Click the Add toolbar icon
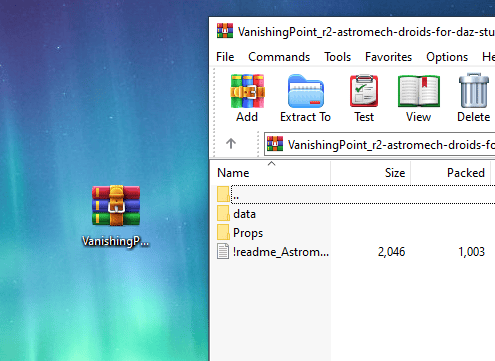 pyautogui.click(x=247, y=91)
